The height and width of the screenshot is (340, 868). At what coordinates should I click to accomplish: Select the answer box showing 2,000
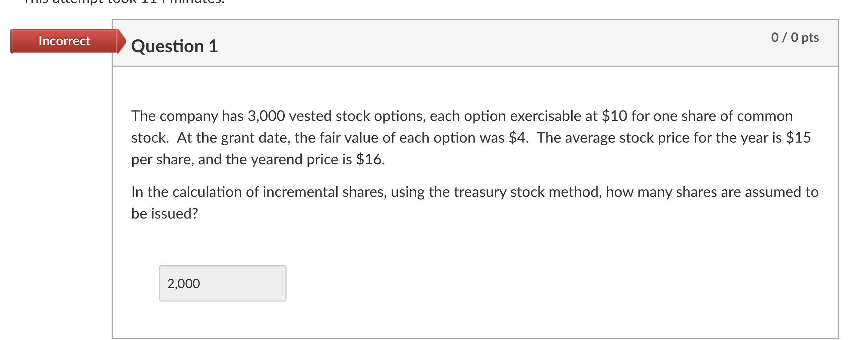(x=222, y=283)
